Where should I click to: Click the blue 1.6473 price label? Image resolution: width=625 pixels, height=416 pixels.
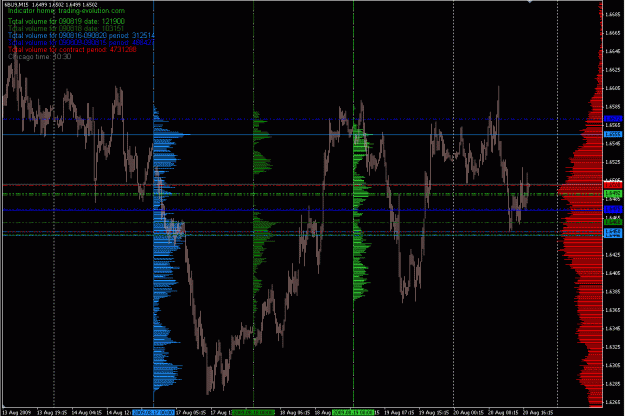pos(613,209)
